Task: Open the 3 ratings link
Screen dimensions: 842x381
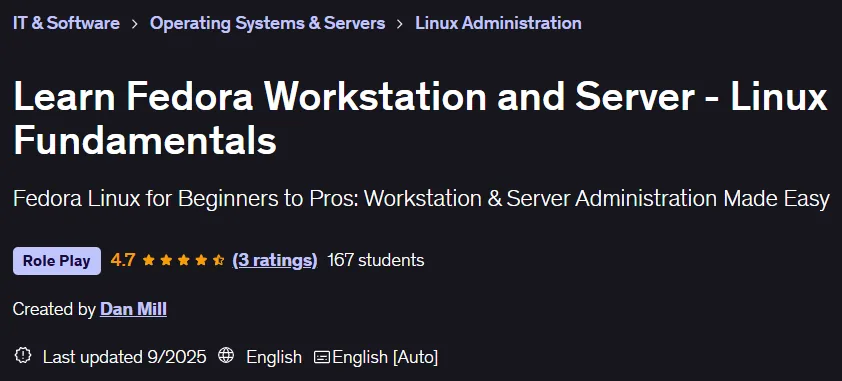Action: (x=274, y=260)
